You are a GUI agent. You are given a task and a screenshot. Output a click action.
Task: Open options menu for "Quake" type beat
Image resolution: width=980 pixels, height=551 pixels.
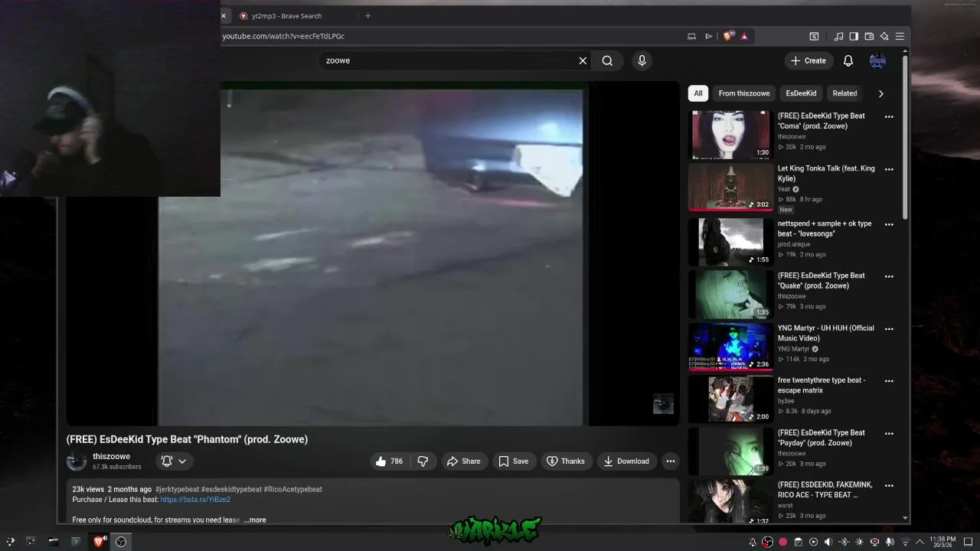pos(889,276)
